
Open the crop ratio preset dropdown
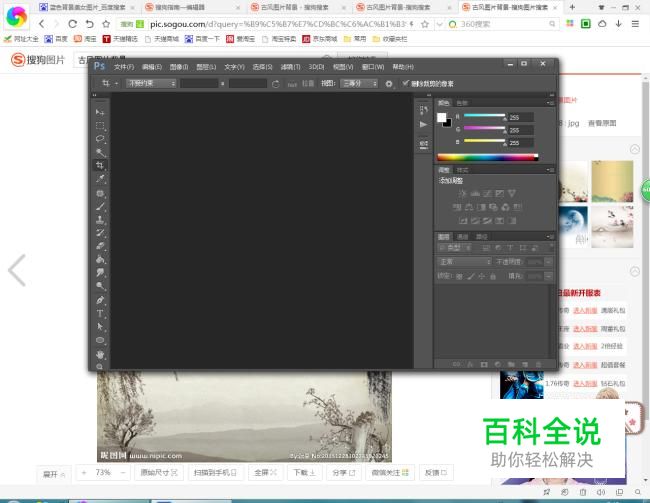click(150, 83)
